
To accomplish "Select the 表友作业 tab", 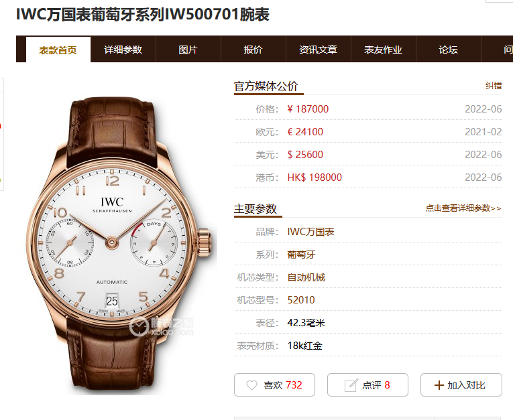I will click(x=384, y=50).
